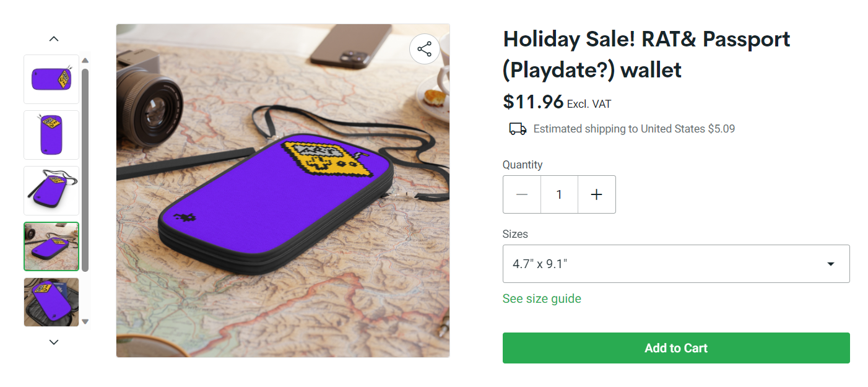The height and width of the screenshot is (387, 868).
Task: Select second vertical wallet thumbnail
Action: pos(51,135)
